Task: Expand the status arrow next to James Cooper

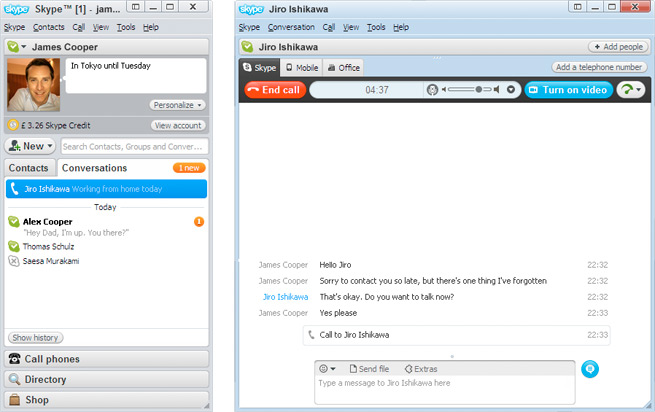Action: (x=24, y=46)
